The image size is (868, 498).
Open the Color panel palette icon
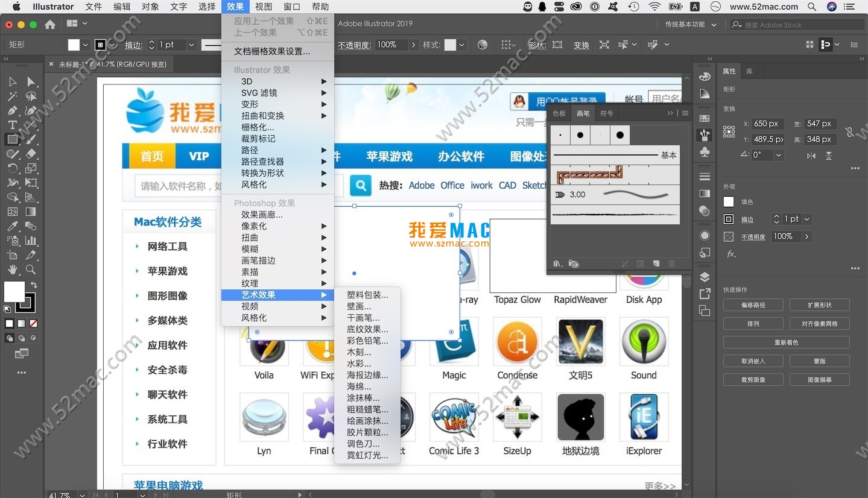coord(705,77)
